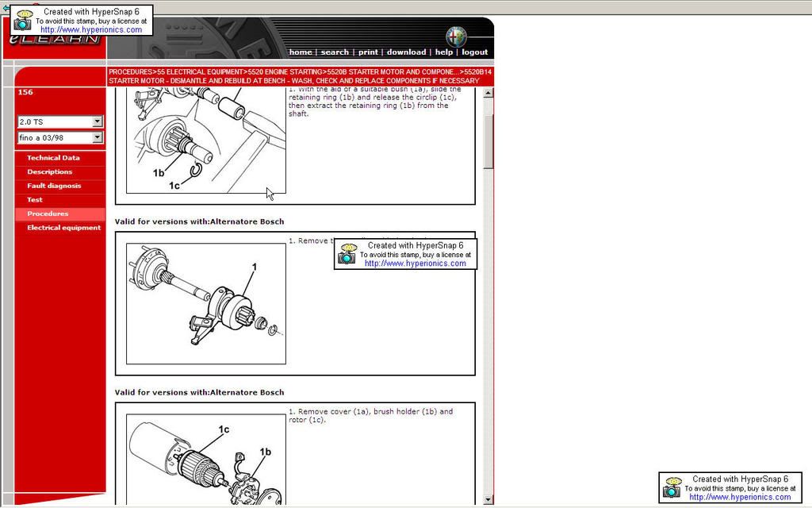The height and width of the screenshot is (508, 812).
Task: Click the retaining ring and circlip diagram
Action: pyautogui.click(x=206, y=140)
